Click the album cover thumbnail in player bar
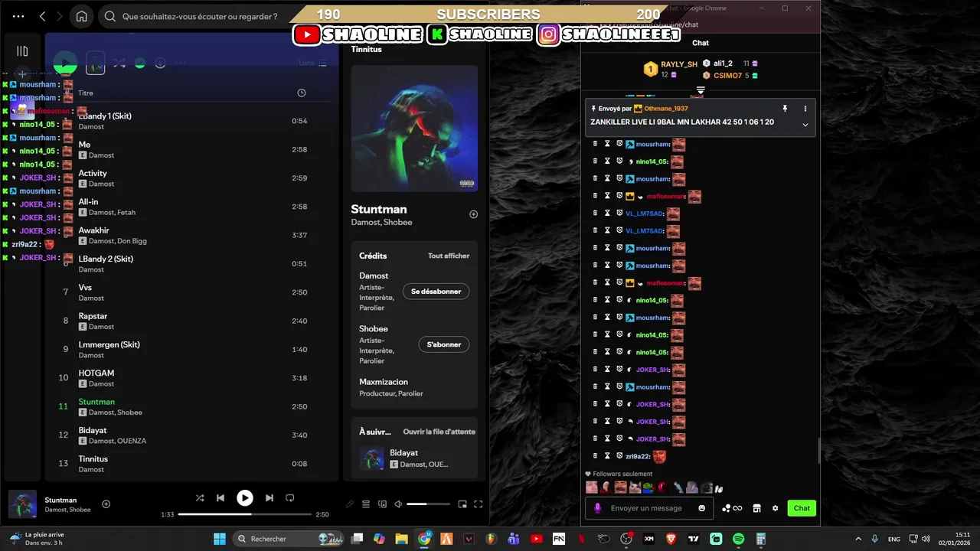980x551 pixels. point(22,504)
